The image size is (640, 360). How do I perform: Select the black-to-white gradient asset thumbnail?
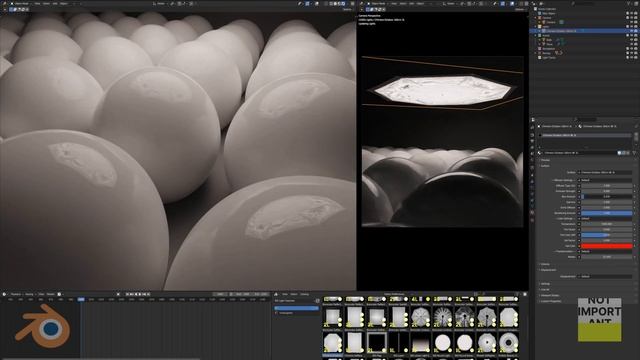(420, 342)
